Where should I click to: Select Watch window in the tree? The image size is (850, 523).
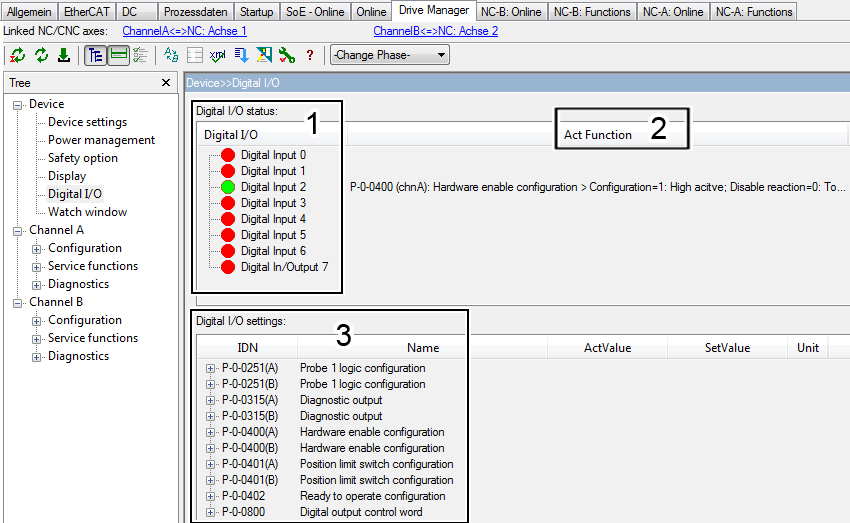click(87, 212)
